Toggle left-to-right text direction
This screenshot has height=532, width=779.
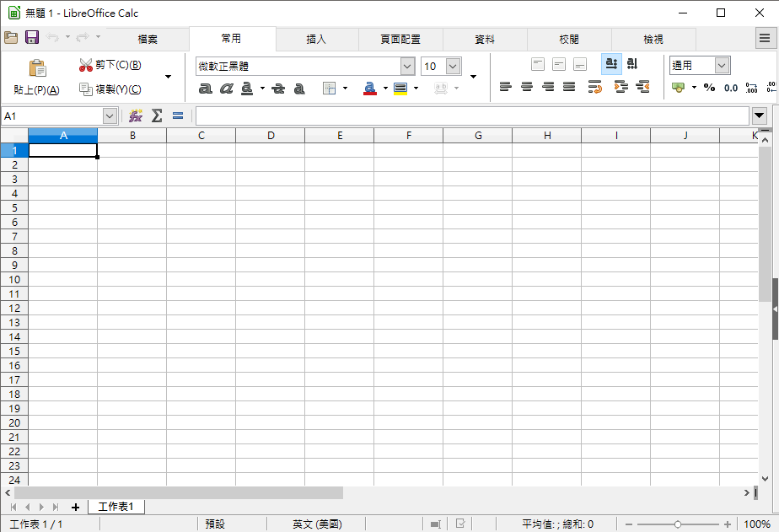tap(611, 64)
